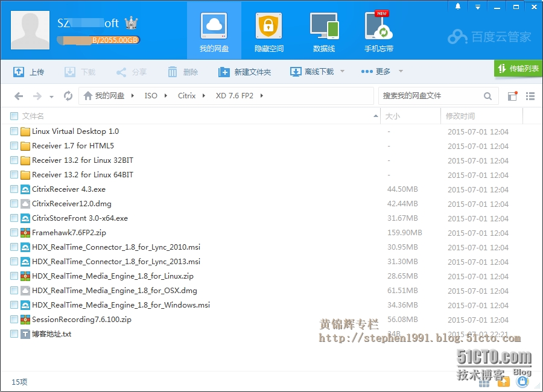Check Receiver 13.2 for Linux 32BIT checkbox
The height and width of the screenshot is (392, 543).
pos(14,160)
